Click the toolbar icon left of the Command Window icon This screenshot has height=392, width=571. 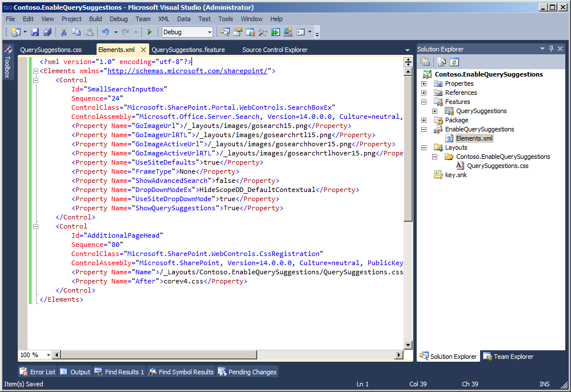pyautogui.click(x=288, y=32)
